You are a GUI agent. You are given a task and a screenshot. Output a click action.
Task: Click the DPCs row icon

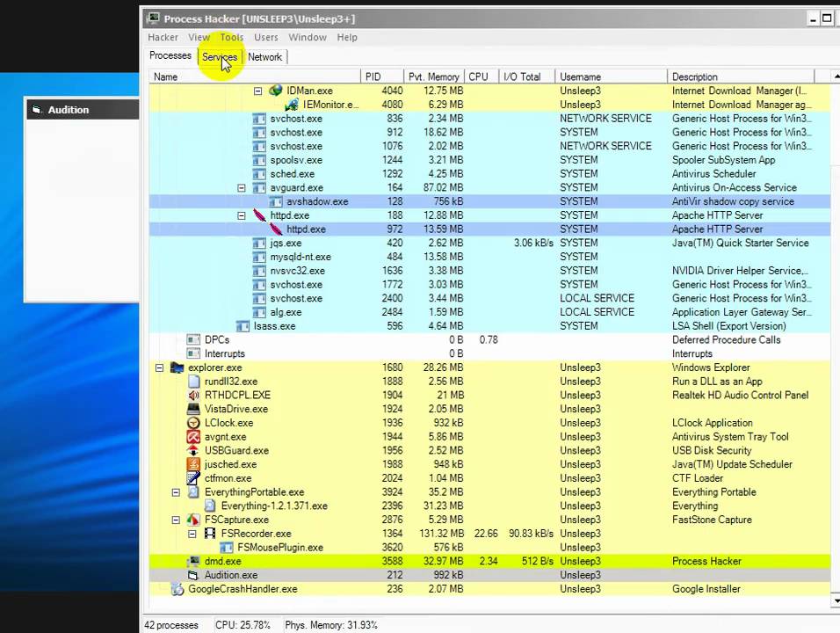193,340
